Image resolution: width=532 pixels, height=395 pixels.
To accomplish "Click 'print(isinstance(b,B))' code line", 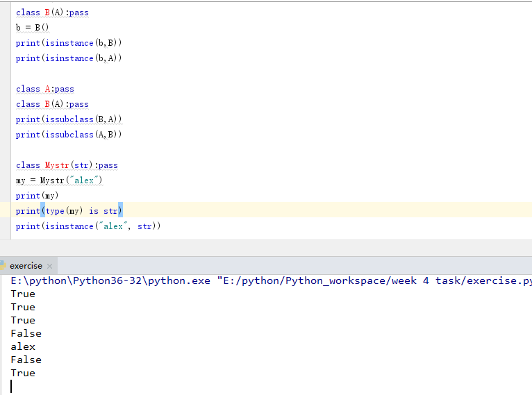I will point(69,43).
